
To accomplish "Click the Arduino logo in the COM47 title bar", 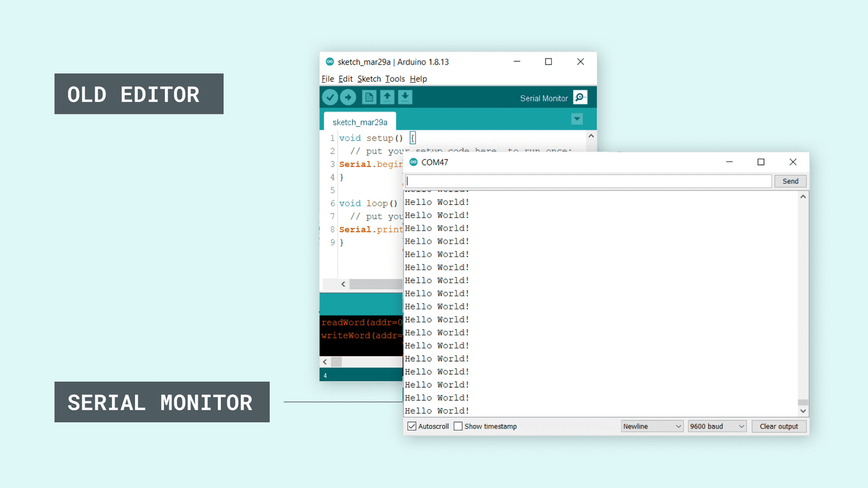I will tap(413, 162).
